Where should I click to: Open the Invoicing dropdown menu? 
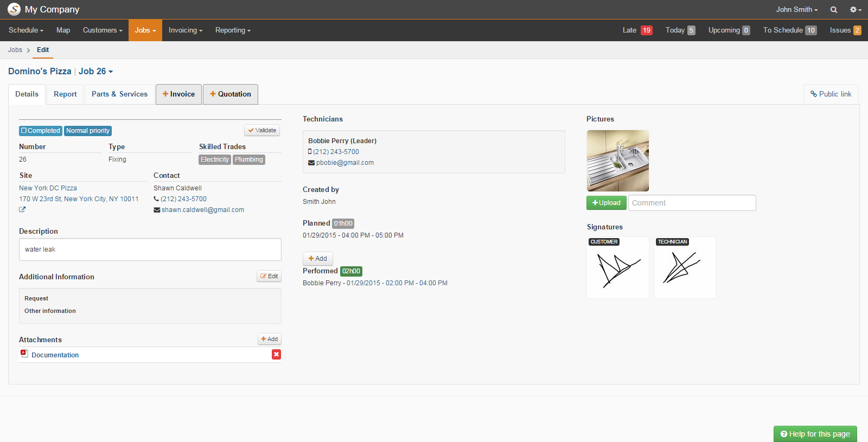(186, 30)
